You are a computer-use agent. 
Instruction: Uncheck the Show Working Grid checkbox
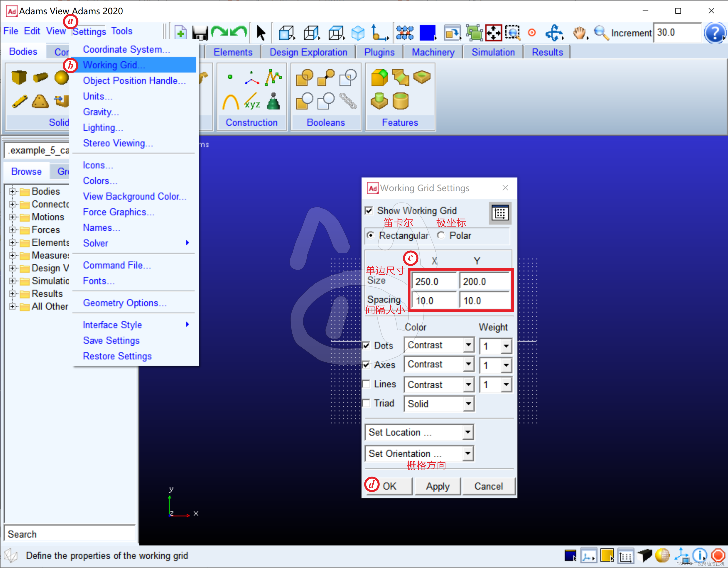pyautogui.click(x=369, y=211)
